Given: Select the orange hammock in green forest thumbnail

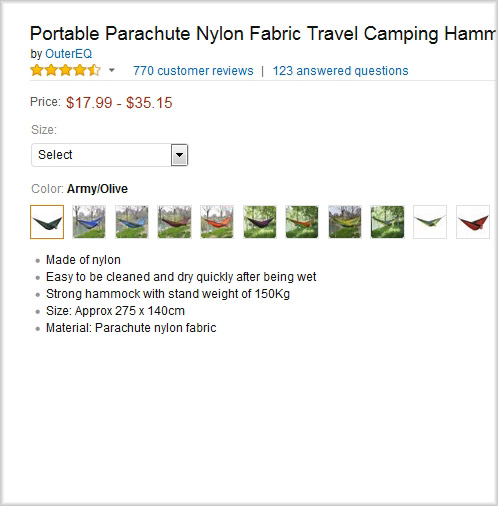Looking at the screenshot, I should click(302, 222).
